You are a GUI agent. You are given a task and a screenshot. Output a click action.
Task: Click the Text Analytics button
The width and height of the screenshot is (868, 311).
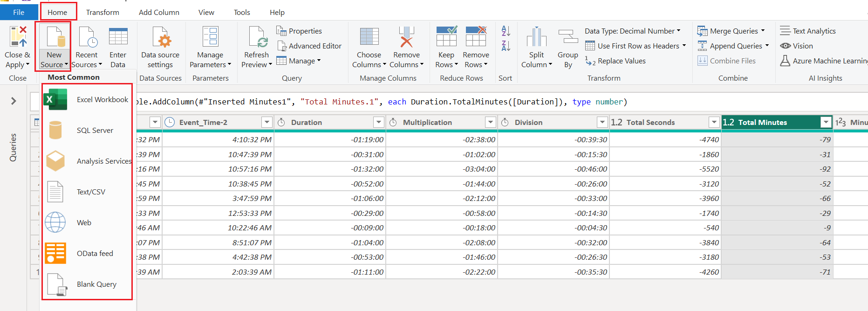pos(808,31)
